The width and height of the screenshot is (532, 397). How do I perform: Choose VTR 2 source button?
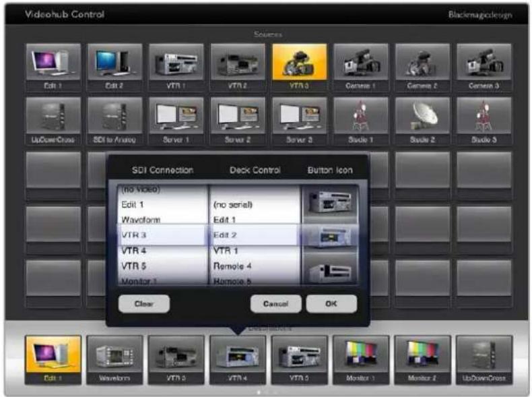(238, 67)
